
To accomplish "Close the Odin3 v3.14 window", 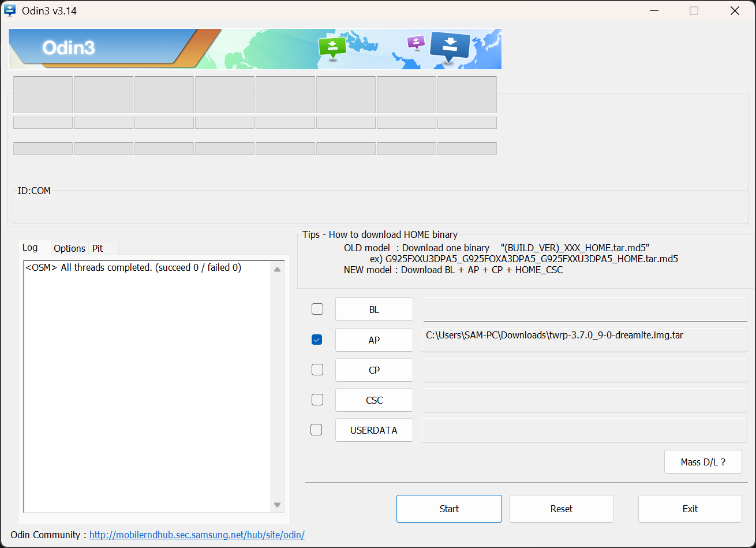I will click(x=735, y=11).
